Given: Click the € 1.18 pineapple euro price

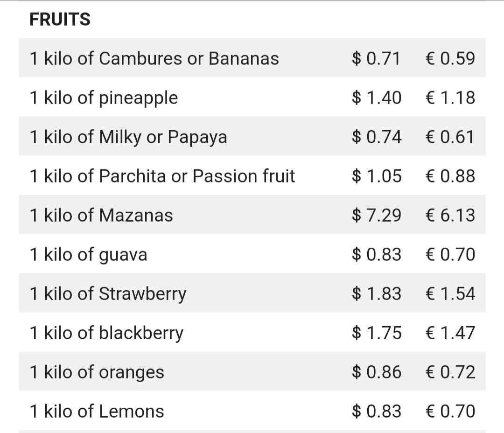Looking at the screenshot, I should coord(450,98).
